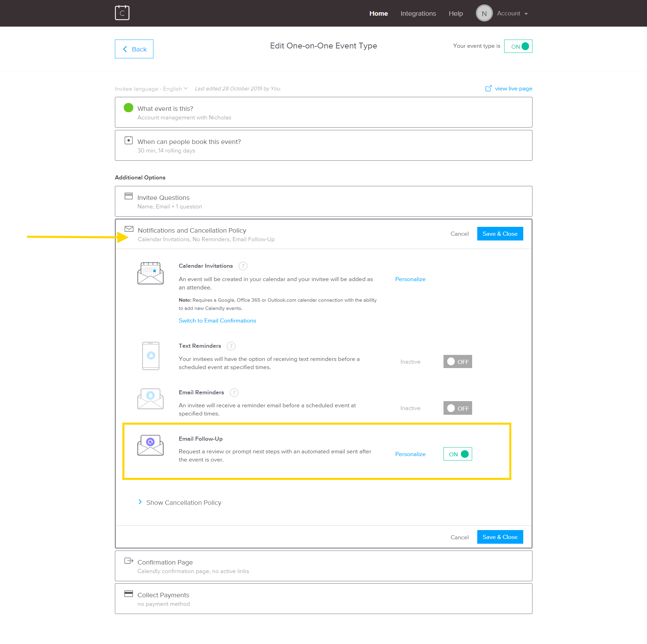The image size is (647, 644).
Task: Click 'Edit One-on-One Event Type' title
Action: 323,46
